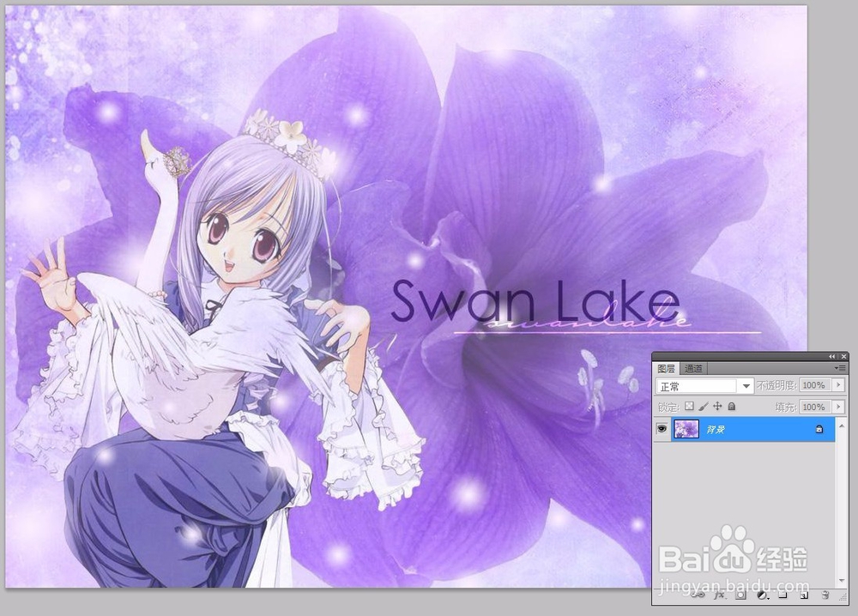The width and height of the screenshot is (858, 616).
Task: Add a layer mask
Action: (740, 595)
